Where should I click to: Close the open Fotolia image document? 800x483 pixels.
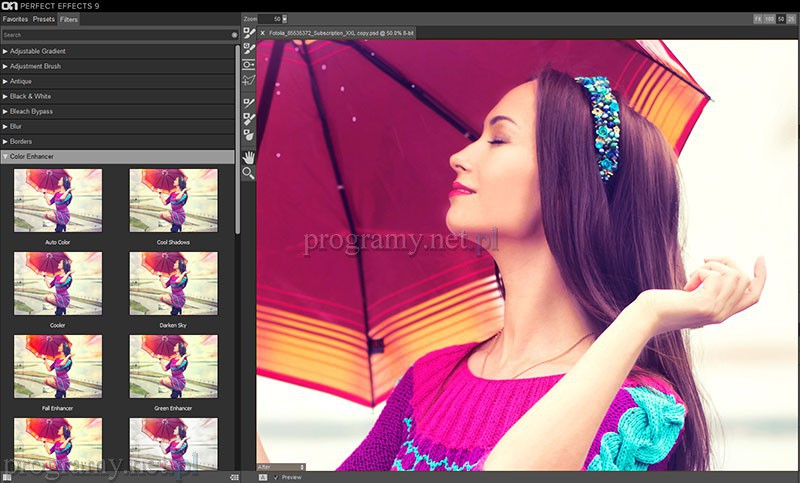262,33
